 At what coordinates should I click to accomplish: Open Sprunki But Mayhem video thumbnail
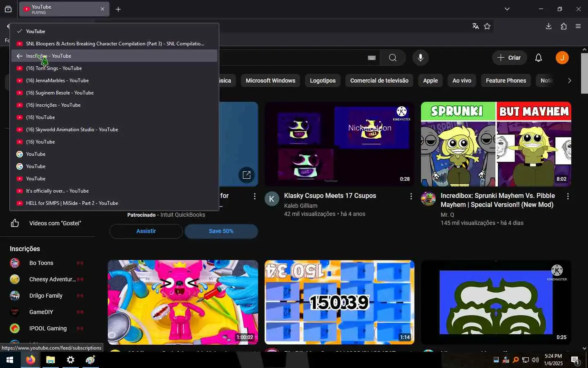[496, 144]
